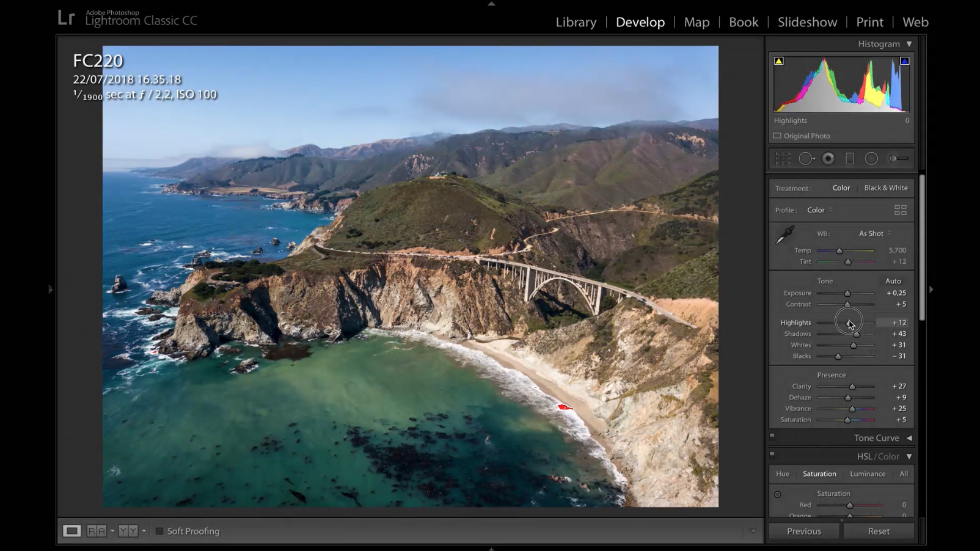Open the Profile Browser grid icon
The width and height of the screenshot is (980, 551).
click(901, 210)
